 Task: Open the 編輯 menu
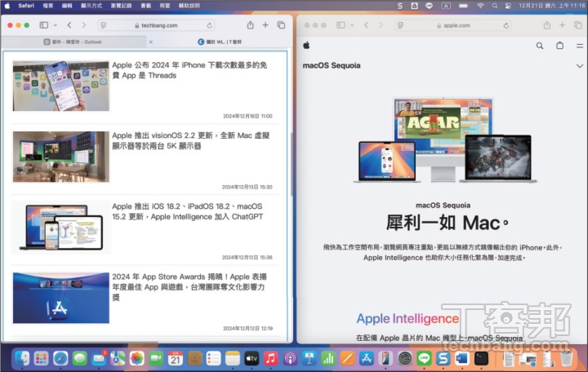tap(67, 6)
